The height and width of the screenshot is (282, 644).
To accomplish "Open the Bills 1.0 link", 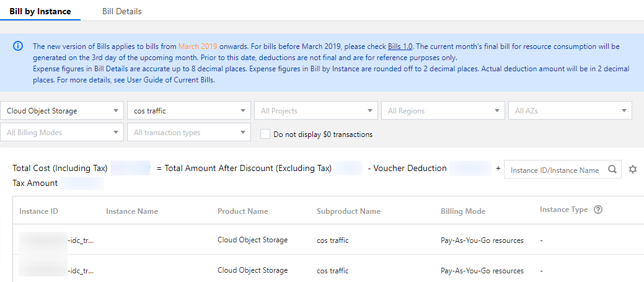I will tap(400, 46).
